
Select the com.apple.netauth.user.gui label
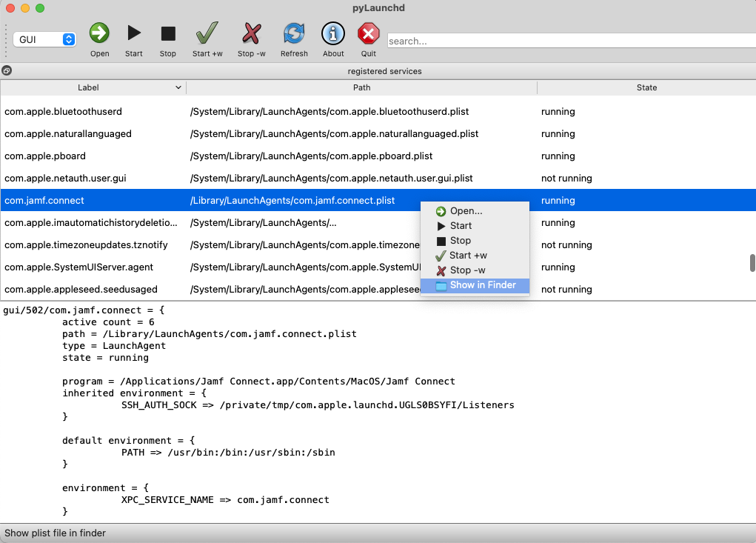[x=65, y=178]
